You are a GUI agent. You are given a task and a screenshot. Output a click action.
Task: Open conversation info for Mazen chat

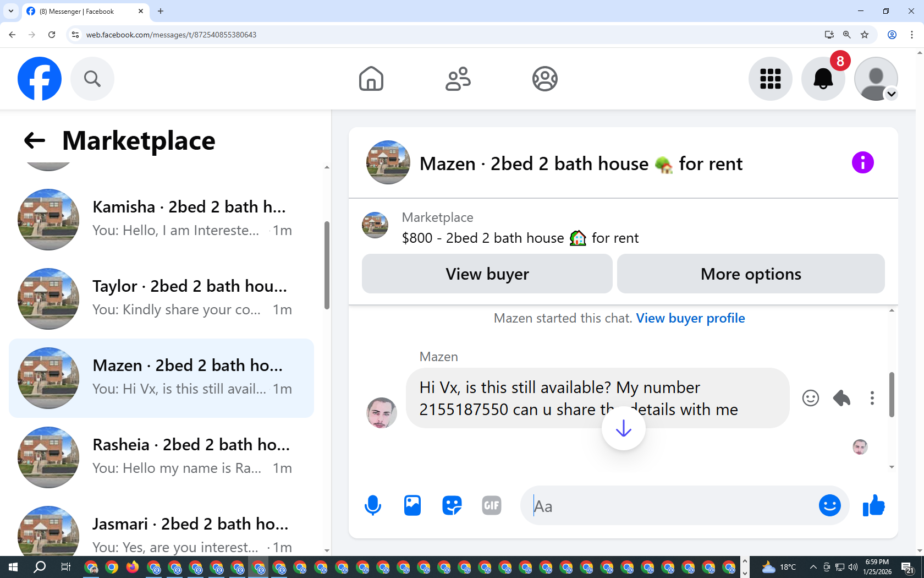coord(863,162)
